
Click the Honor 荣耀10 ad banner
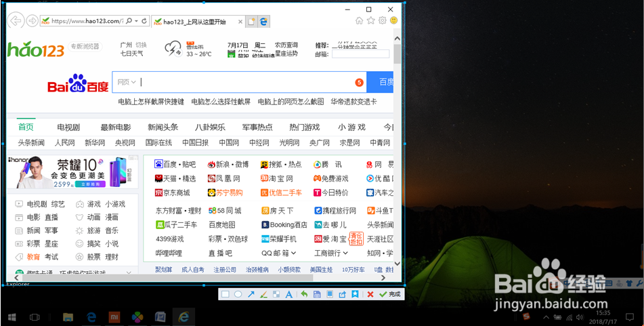[72, 172]
